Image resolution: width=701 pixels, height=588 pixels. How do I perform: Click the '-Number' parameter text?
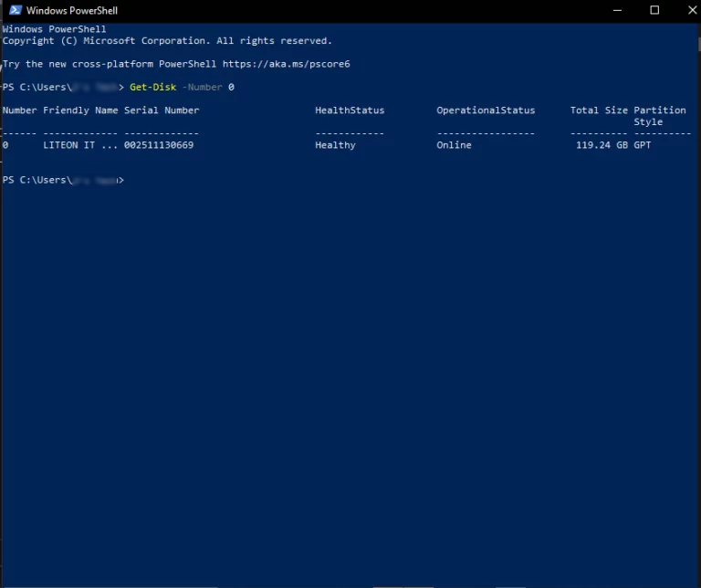coord(202,87)
